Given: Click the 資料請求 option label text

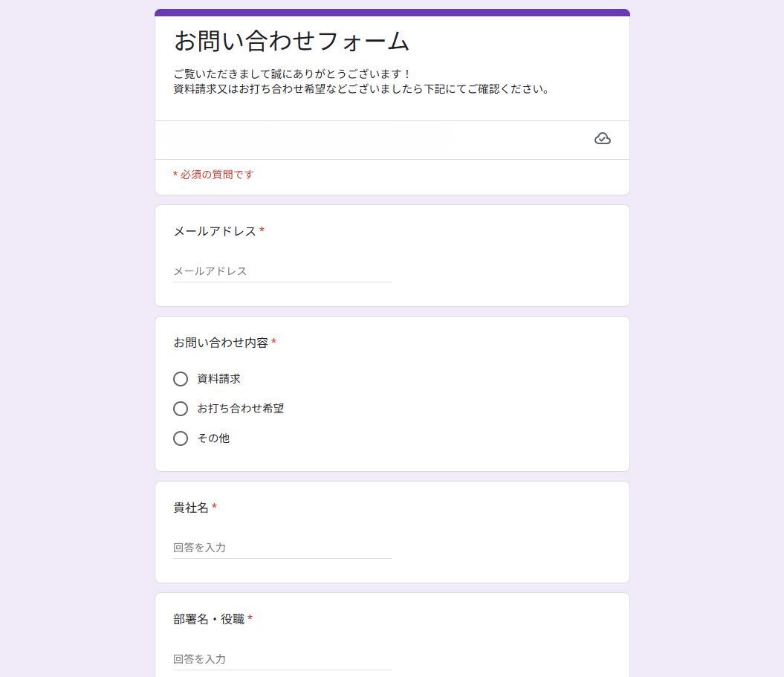Looking at the screenshot, I should pyautogui.click(x=218, y=379).
